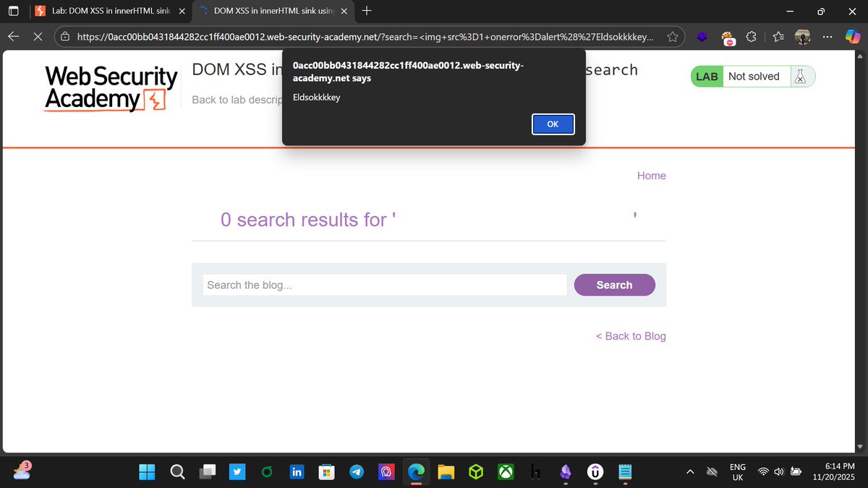The height and width of the screenshot is (488, 868).
Task: Open the Notepad app in taskbar
Action: click(x=626, y=472)
